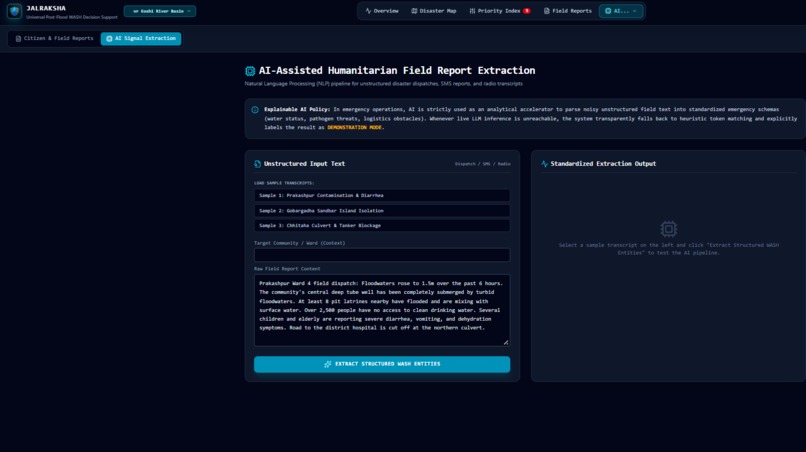Click the Citizen & Field Reports document icon

19,39
